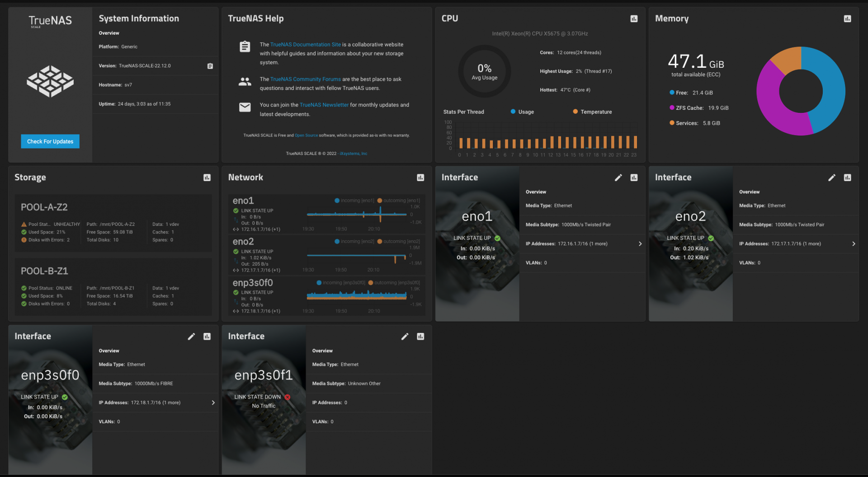This screenshot has width=868, height=477.
Task: Open TrueNAS Documentation Site link
Action: [306, 45]
